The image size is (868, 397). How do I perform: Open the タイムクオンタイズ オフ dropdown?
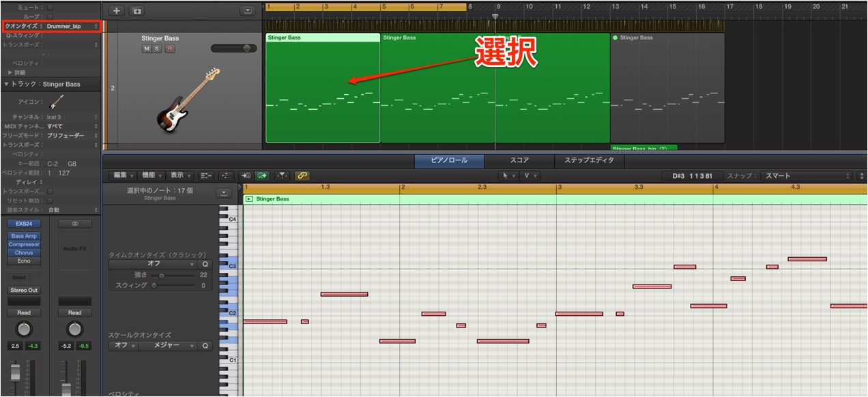[x=154, y=264]
